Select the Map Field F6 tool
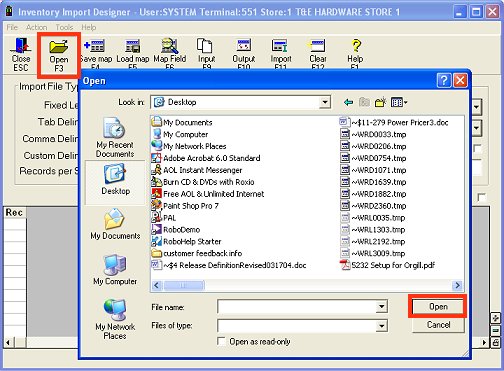The width and height of the screenshot is (504, 371). pyautogui.click(x=169, y=53)
